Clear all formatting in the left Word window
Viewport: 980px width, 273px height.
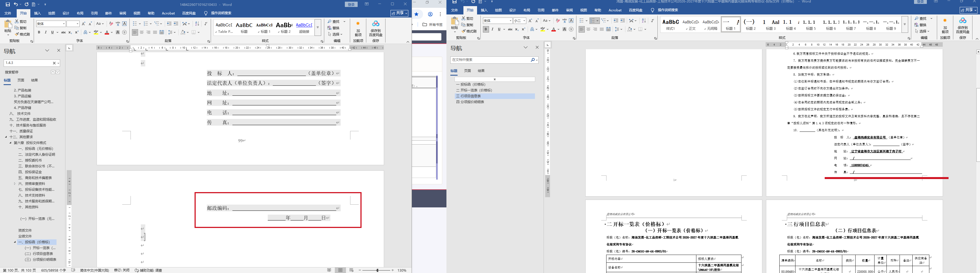[111, 24]
